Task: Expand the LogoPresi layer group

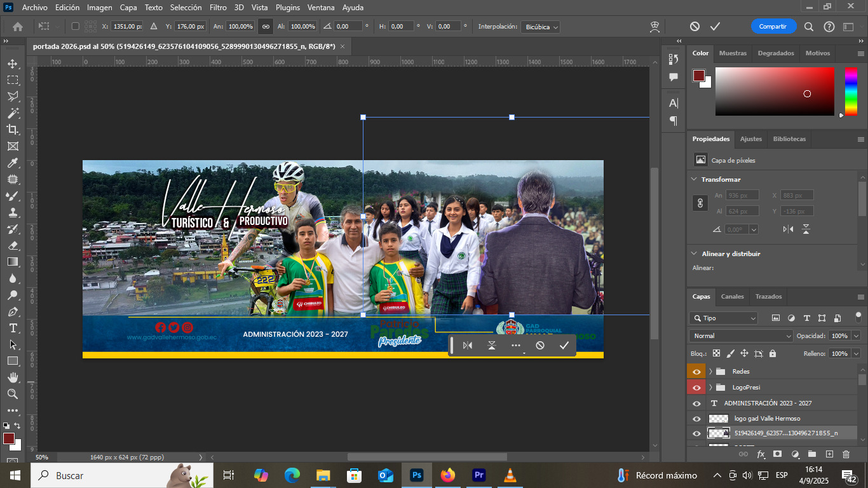Action: pyautogui.click(x=710, y=388)
